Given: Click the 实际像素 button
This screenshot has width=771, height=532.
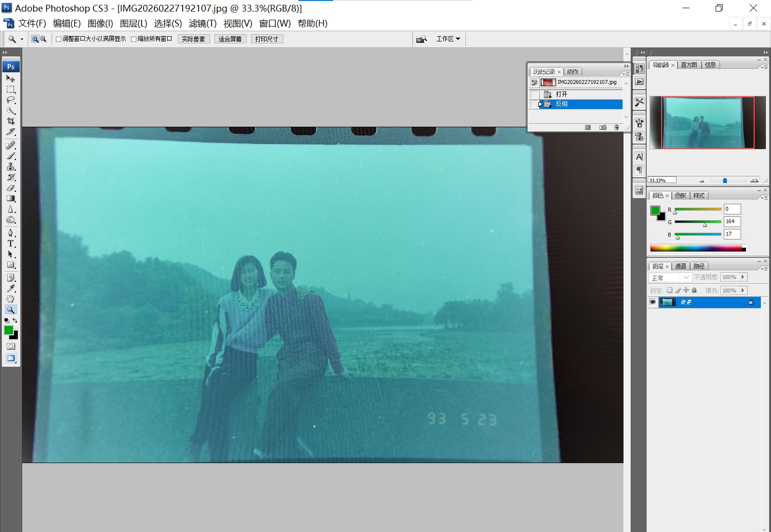Looking at the screenshot, I should click(x=194, y=39).
